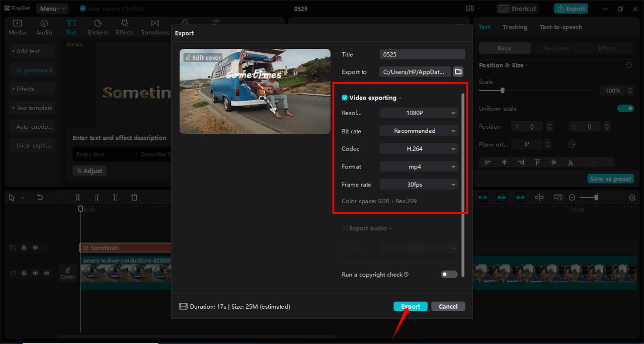Click the timeline zoom in plus icon
The width and height of the screenshot is (644, 344).
pos(632,198)
